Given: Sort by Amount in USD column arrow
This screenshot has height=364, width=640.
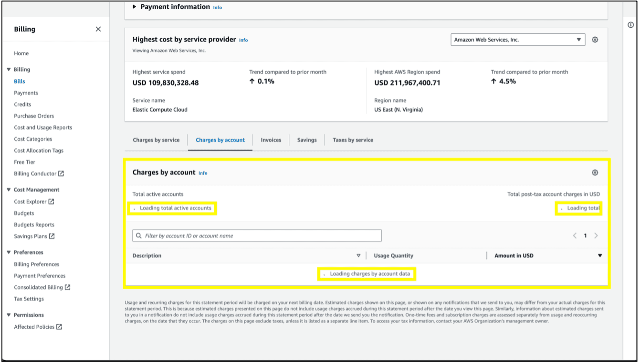Looking at the screenshot, I should [600, 256].
